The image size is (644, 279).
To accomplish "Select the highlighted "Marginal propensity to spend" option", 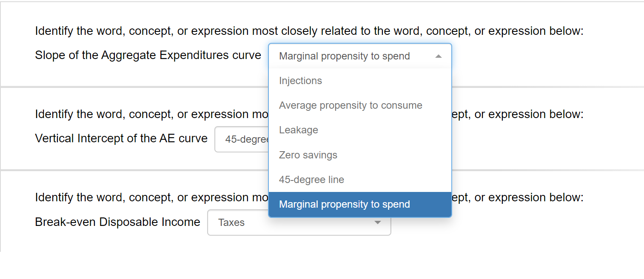I will click(344, 204).
